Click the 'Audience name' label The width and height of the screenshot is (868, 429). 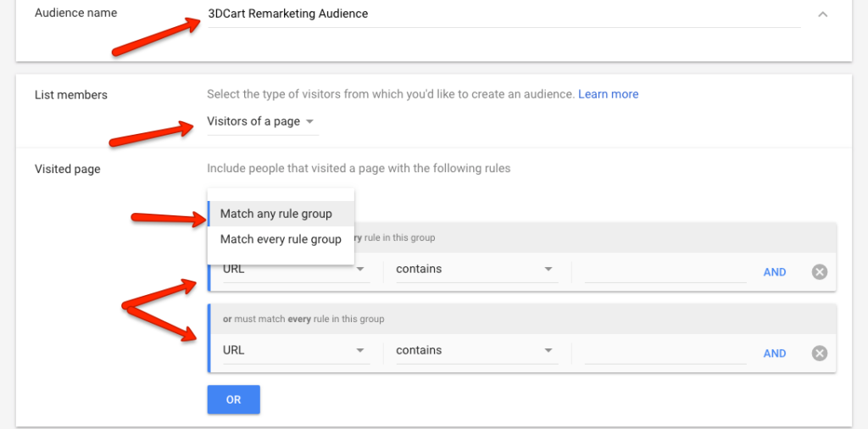(x=75, y=13)
